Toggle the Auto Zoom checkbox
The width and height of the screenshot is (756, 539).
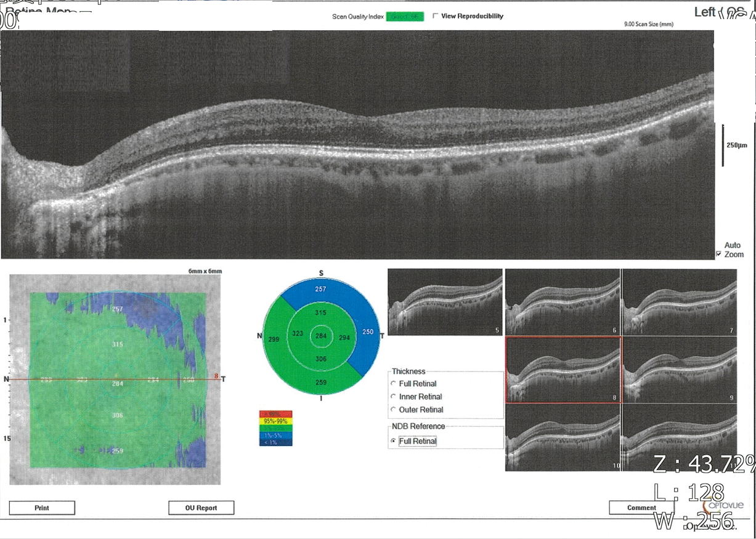click(x=718, y=254)
